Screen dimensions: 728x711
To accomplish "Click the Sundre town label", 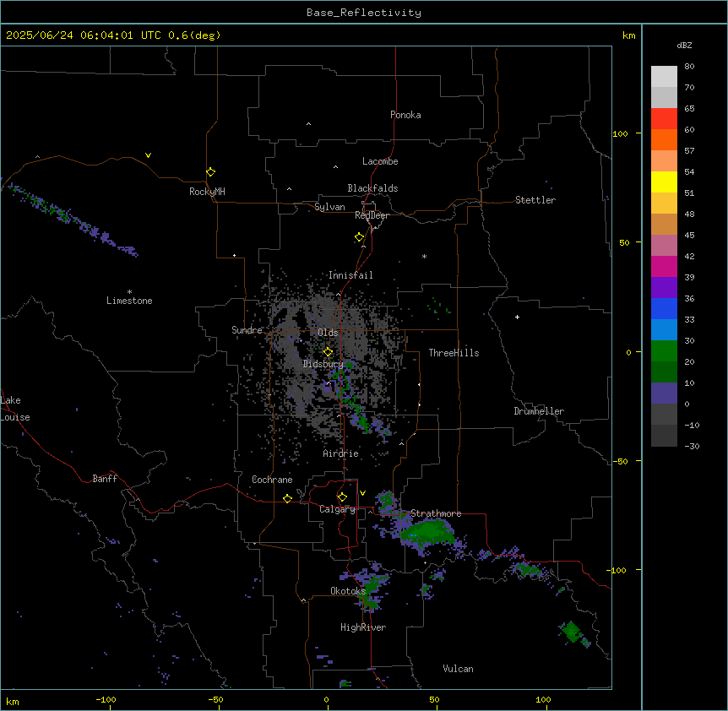I will [247, 330].
